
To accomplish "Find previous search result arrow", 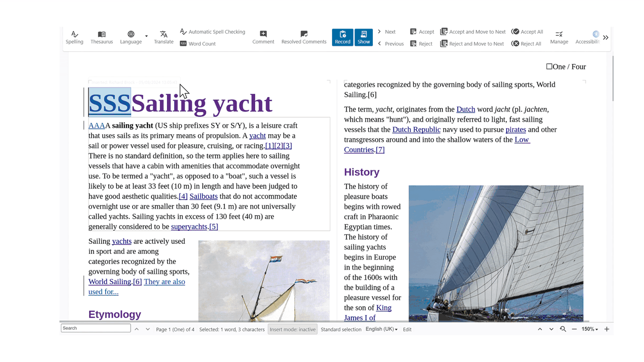I will [136, 329].
